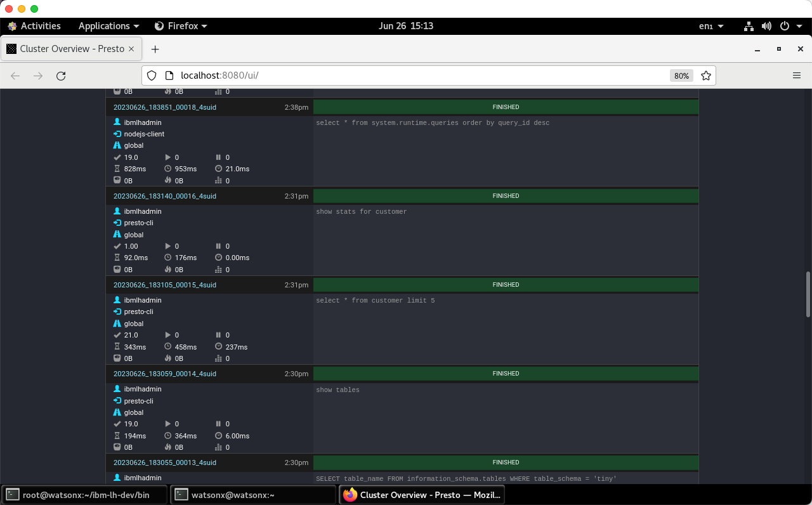Click hourglass icon beside 92.0ms
The width and height of the screenshot is (812, 505).
117,258
